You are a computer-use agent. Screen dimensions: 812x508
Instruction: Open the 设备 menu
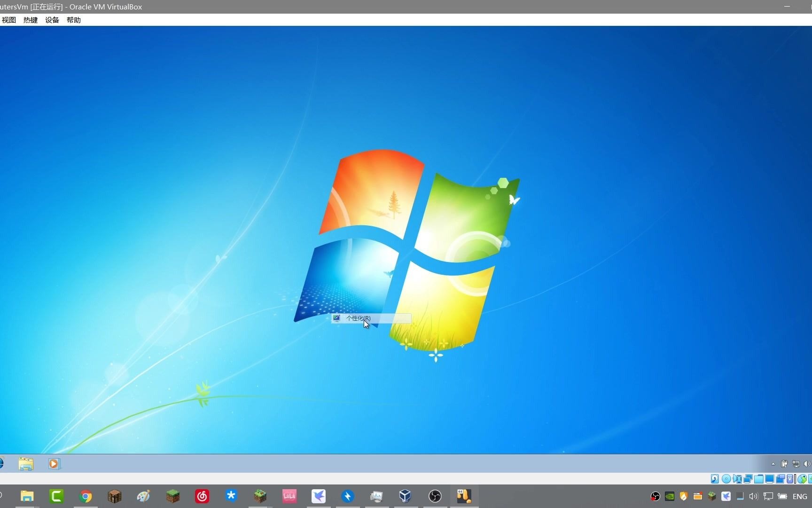(x=52, y=20)
